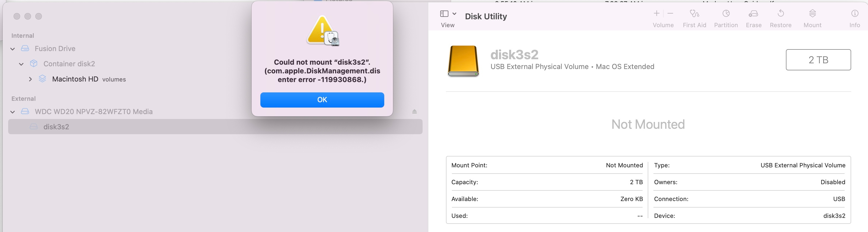Click the Restore toolbar icon
This screenshot has width=868, height=232.
click(780, 14)
